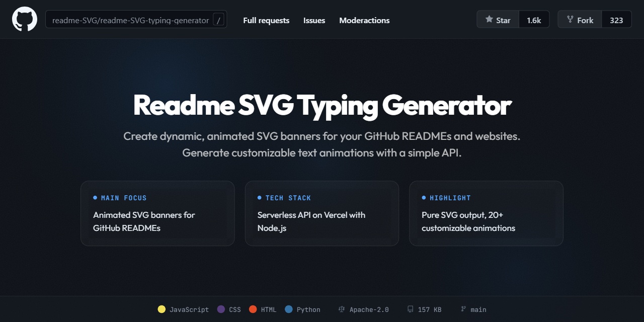Open the Full requests tab
This screenshot has height=322, width=644.
click(266, 20)
